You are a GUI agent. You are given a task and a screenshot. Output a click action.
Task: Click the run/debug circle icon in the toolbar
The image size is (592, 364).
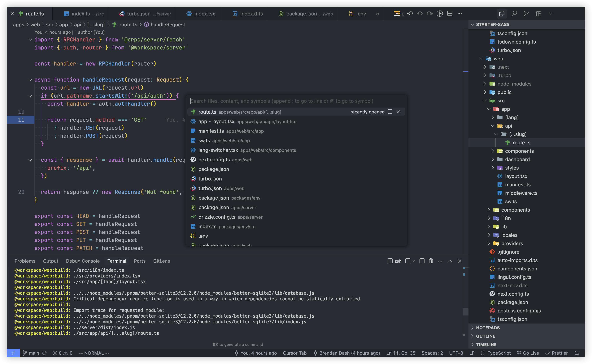pos(439,14)
